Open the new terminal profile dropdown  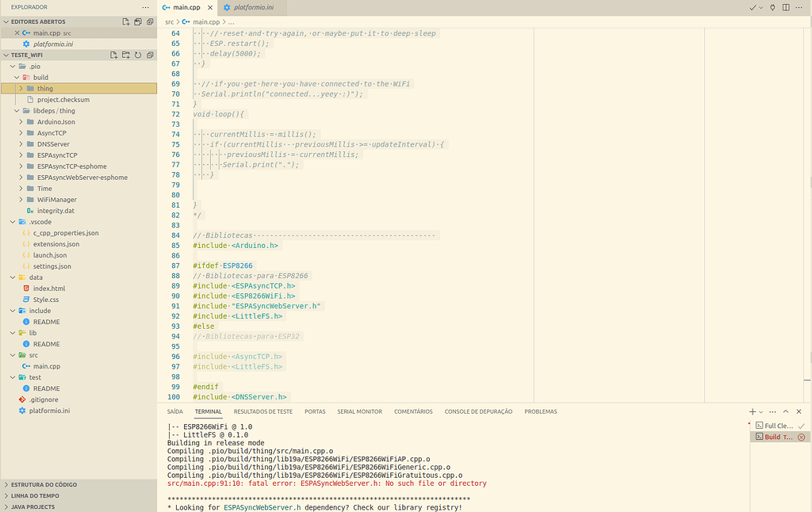pyautogui.click(x=760, y=412)
